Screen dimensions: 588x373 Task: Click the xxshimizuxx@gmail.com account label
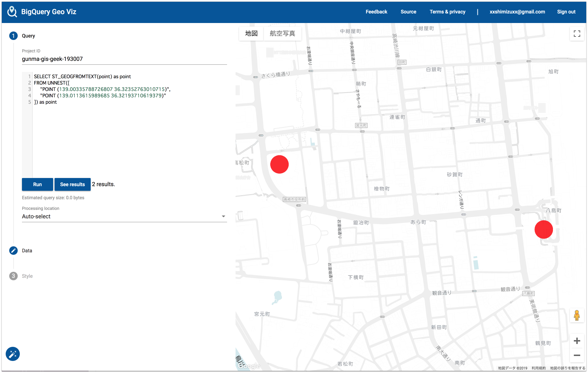(517, 12)
